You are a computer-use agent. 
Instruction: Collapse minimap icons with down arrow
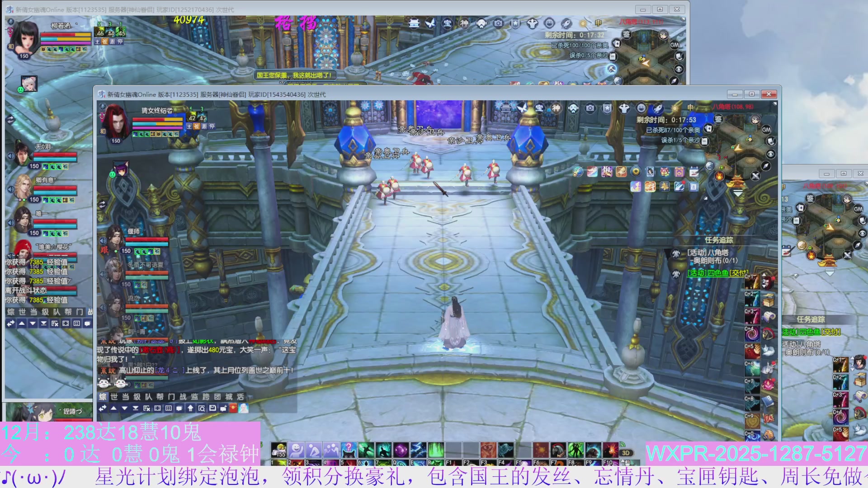pos(738,193)
